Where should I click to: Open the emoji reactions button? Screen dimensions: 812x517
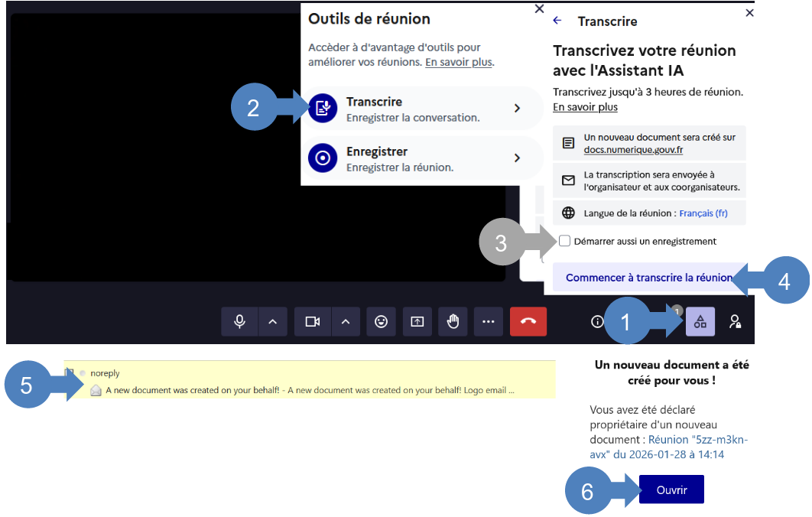[x=381, y=322]
